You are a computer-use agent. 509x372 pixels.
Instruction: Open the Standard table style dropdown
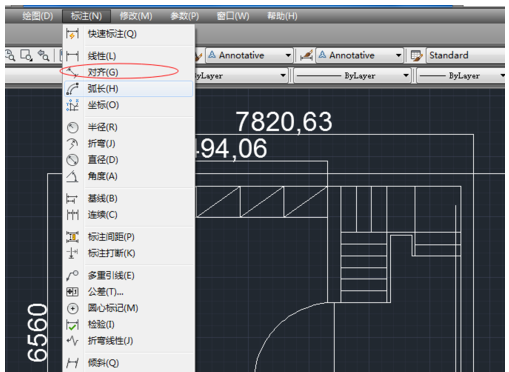(x=467, y=55)
